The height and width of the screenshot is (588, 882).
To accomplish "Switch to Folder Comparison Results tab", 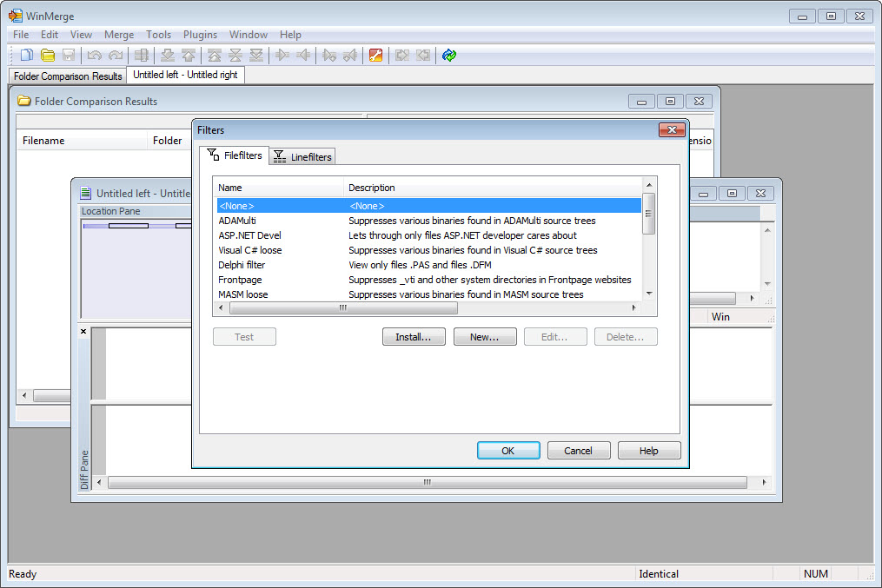I will pyautogui.click(x=68, y=76).
